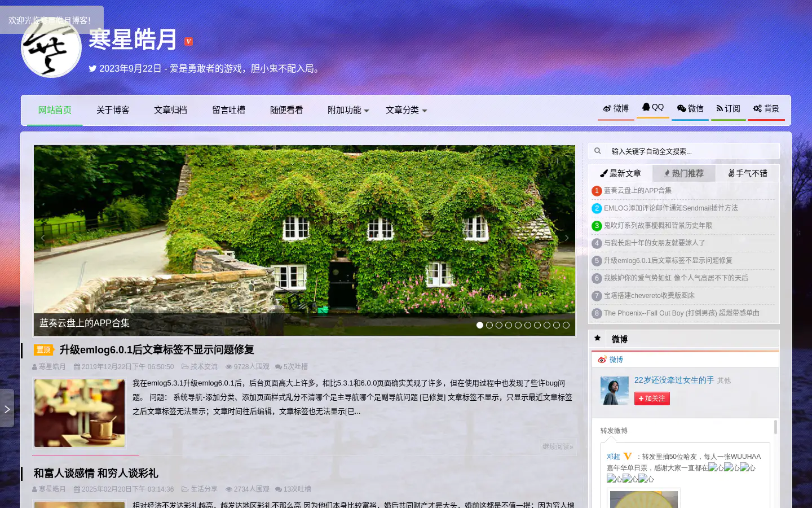This screenshot has height=508, width=812.
Task: Select the last carousel indicator dot
Action: (x=566, y=325)
